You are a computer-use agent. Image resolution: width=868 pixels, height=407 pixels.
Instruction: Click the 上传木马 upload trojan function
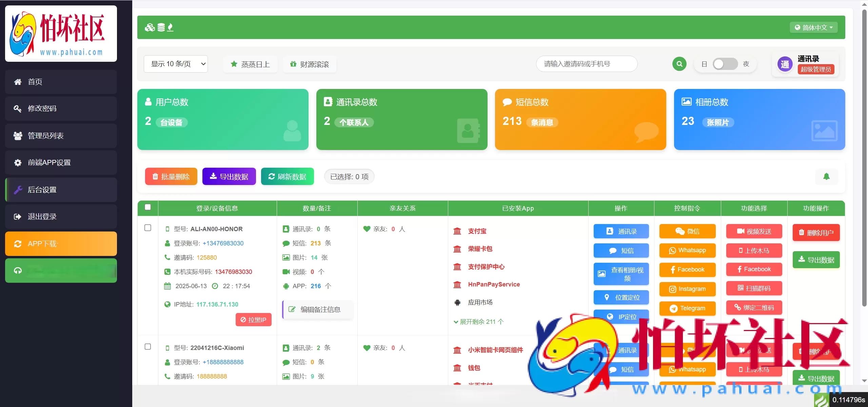pos(754,251)
